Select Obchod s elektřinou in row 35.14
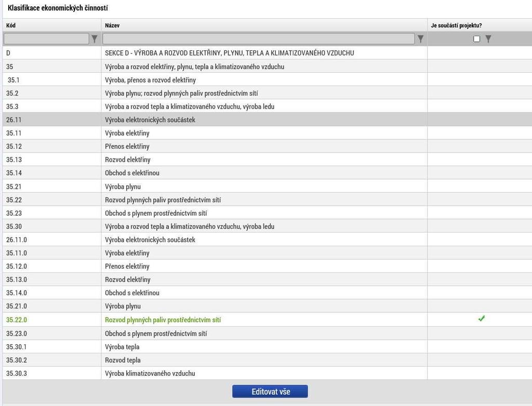Image resolution: width=532 pixels, height=406 pixels. 132,173
